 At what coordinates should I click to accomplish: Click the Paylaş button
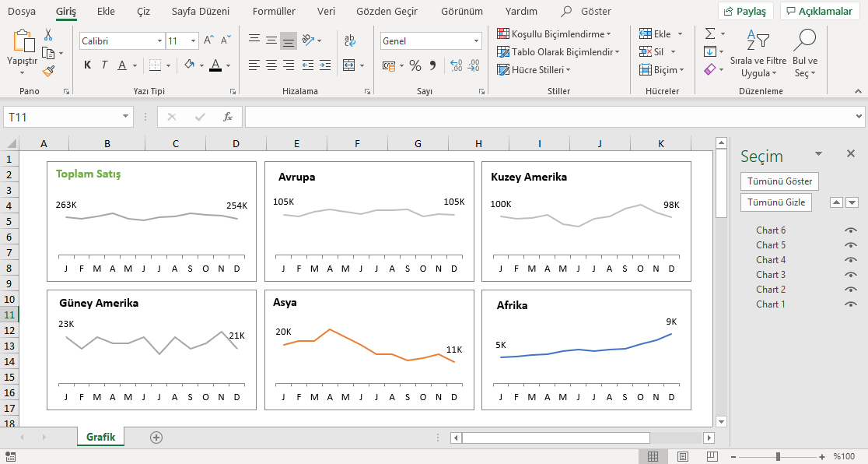point(746,11)
